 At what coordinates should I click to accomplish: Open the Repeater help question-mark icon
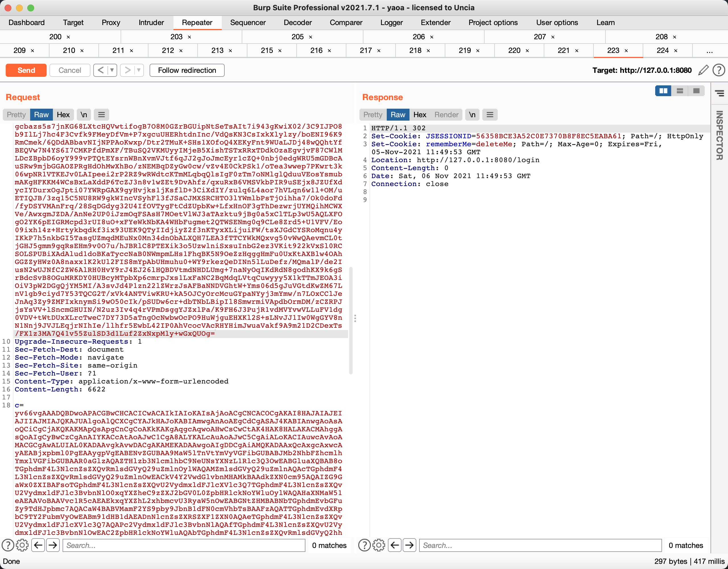tap(718, 70)
